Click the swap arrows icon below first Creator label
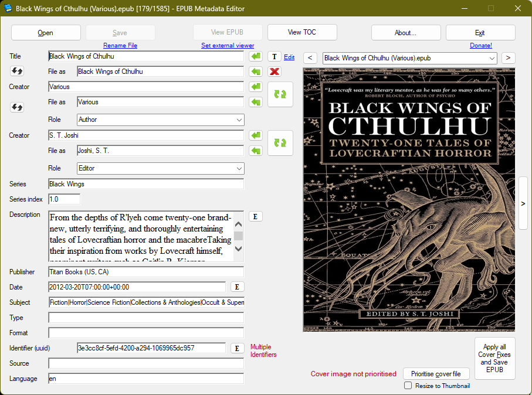The image size is (532, 395). 17,107
